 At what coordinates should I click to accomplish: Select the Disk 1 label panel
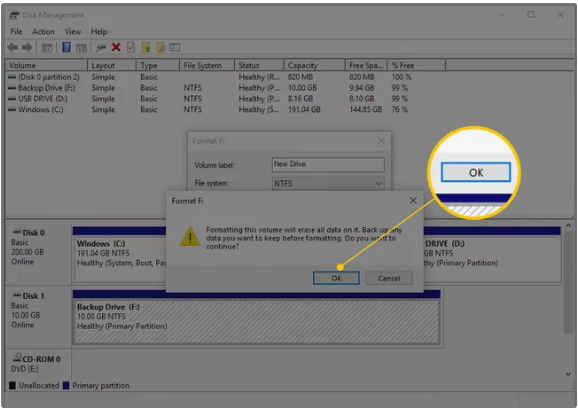tap(38, 317)
